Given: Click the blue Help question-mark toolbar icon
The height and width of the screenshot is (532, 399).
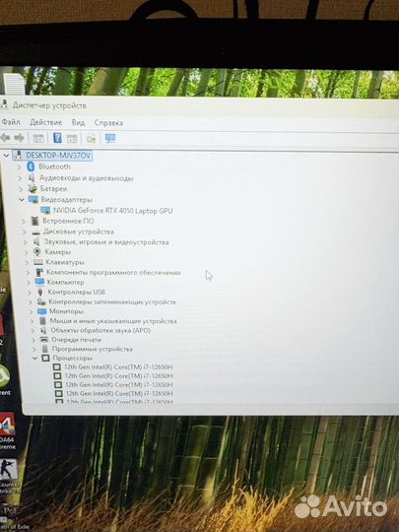Looking at the screenshot, I should point(57,138).
